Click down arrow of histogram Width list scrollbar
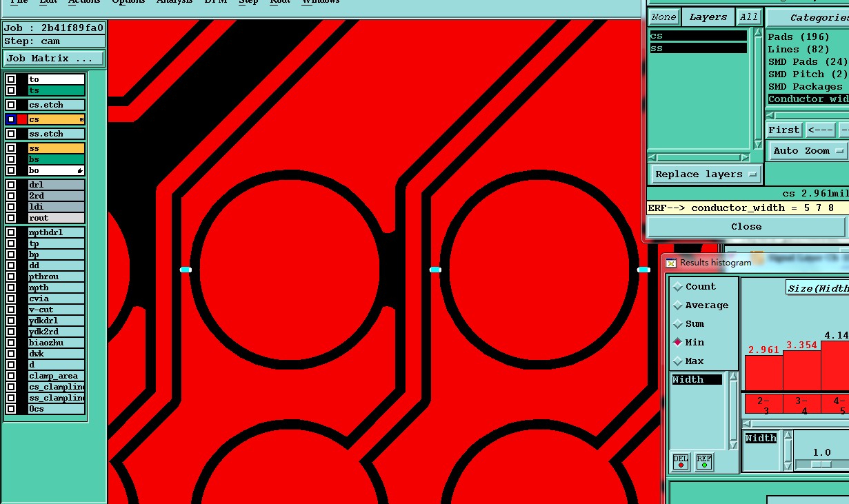849x504 pixels. click(733, 445)
